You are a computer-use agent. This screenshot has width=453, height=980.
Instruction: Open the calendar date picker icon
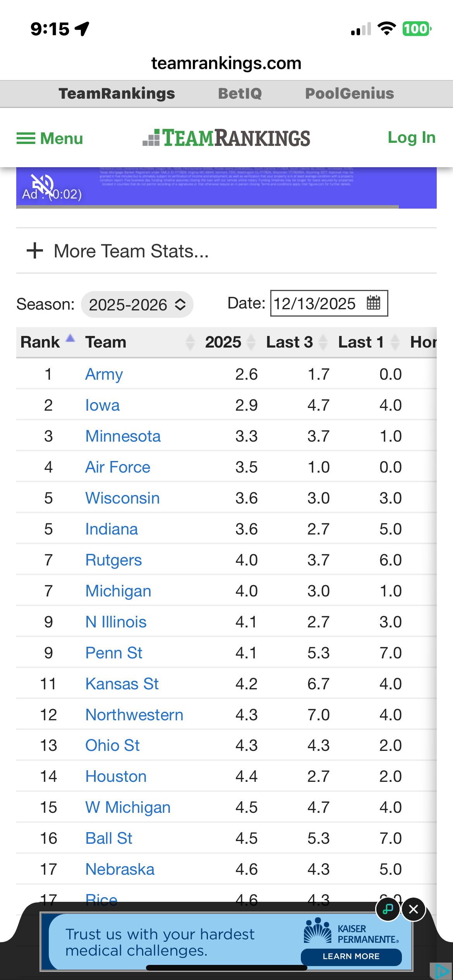[x=373, y=303]
